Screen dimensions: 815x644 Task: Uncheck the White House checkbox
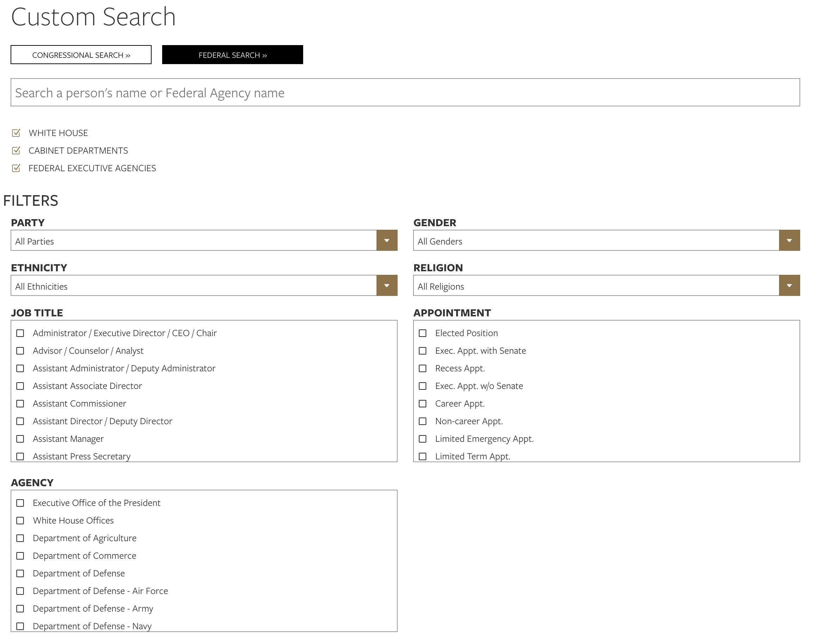point(16,133)
